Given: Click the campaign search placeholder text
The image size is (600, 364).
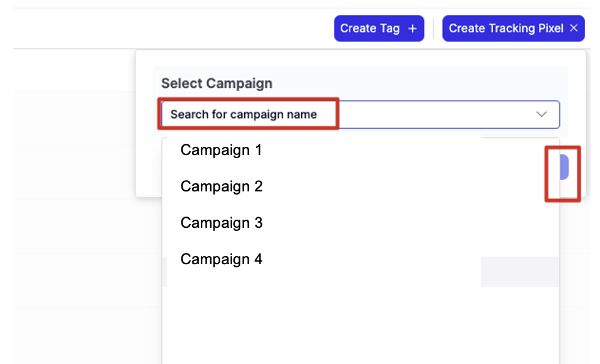Looking at the screenshot, I should pyautogui.click(x=244, y=114).
